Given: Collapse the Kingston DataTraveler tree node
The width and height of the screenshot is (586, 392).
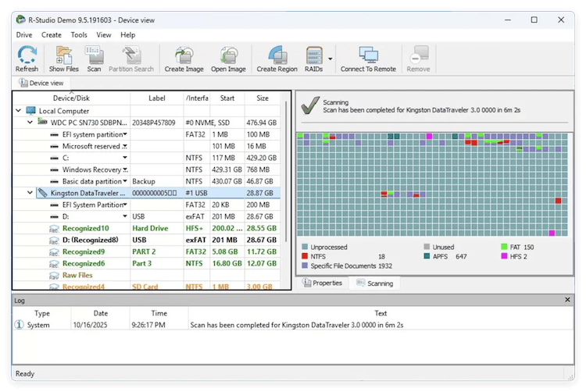Looking at the screenshot, I should click(30, 192).
